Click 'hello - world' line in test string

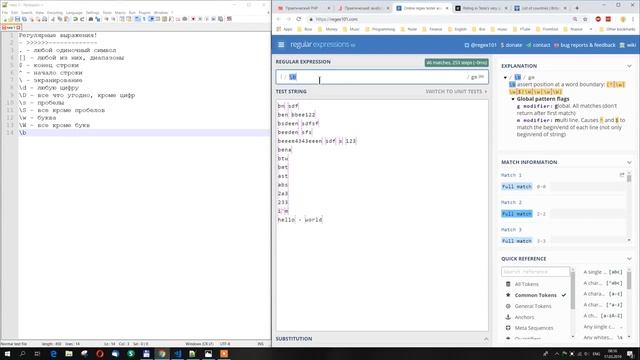300,220
